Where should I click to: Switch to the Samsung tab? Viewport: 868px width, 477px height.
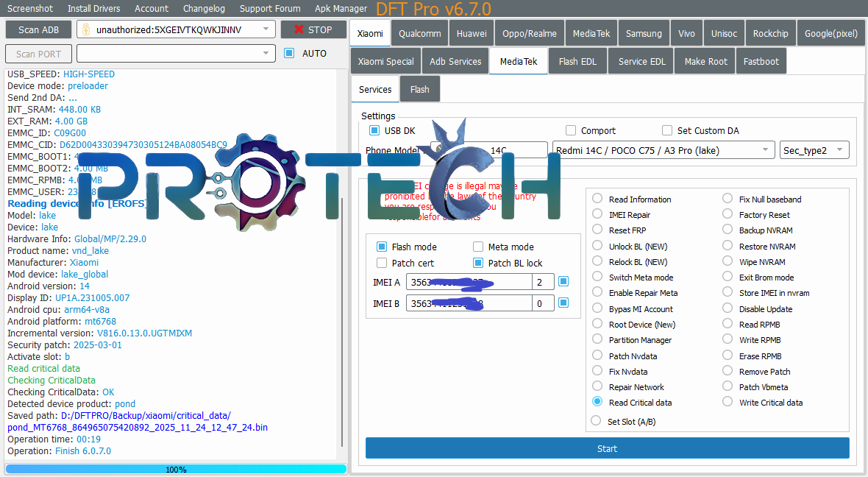643,33
